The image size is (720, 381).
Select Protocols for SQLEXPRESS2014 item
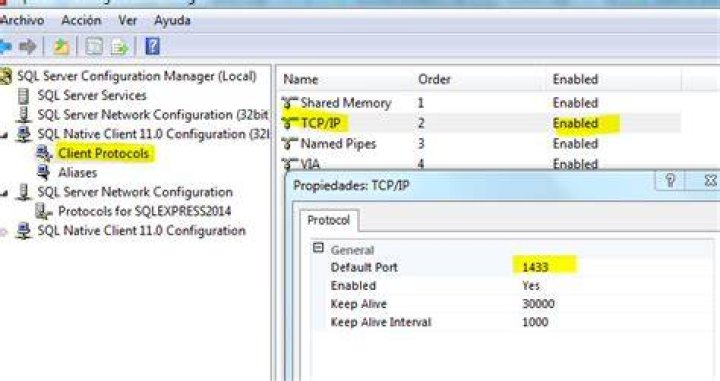pyautogui.click(x=144, y=211)
